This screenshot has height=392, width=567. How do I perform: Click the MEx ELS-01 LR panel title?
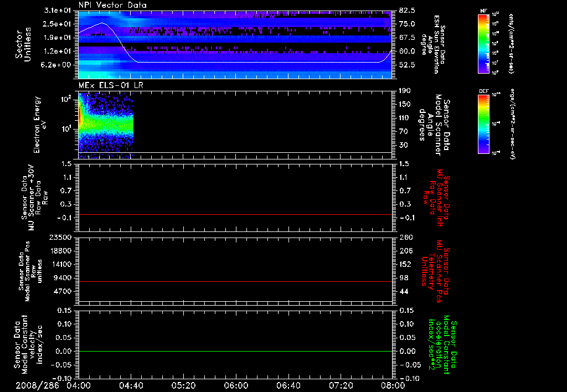[x=111, y=85]
